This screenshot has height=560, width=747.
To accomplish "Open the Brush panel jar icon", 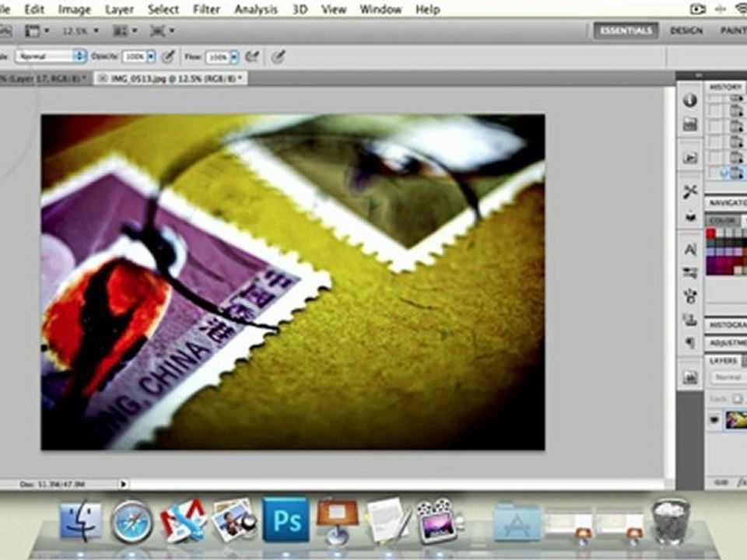I will coord(690,296).
